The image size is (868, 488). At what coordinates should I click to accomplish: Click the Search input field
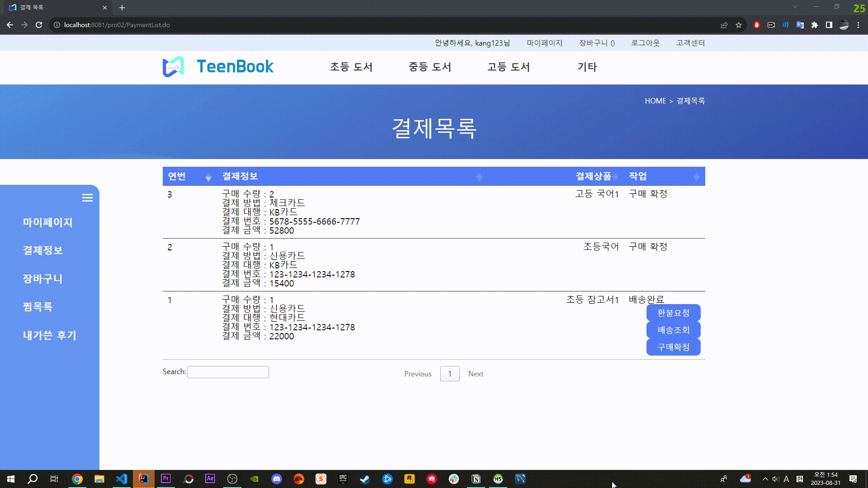[228, 372]
